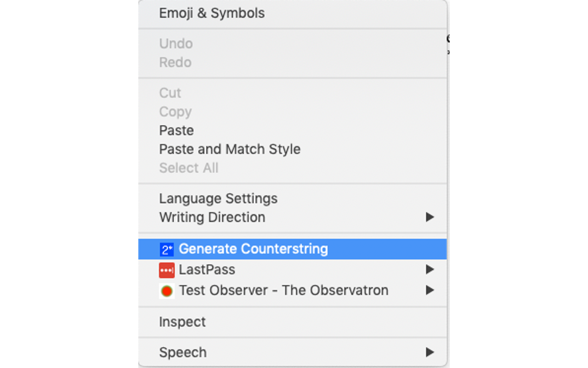Screen dimensions: 588x368
Task: Click Inspect to open developer tools
Action: point(182,322)
